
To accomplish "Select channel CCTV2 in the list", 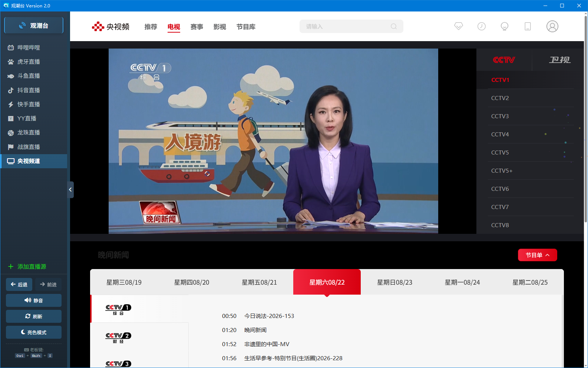I will [x=531, y=98].
